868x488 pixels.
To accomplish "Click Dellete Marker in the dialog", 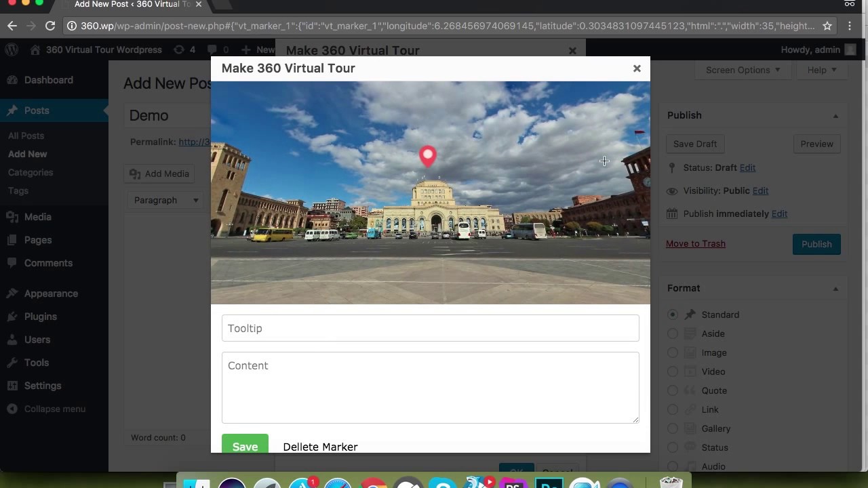I will 320,447.
